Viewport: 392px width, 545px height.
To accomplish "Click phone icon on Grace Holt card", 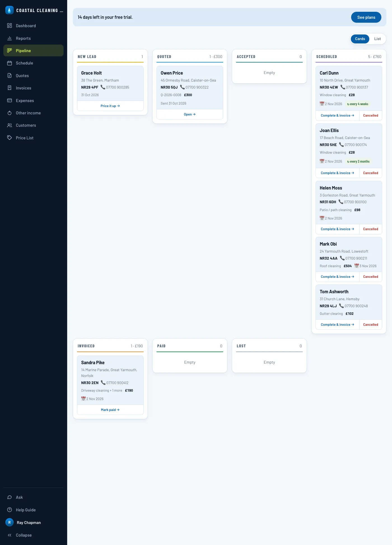I will tap(103, 87).
